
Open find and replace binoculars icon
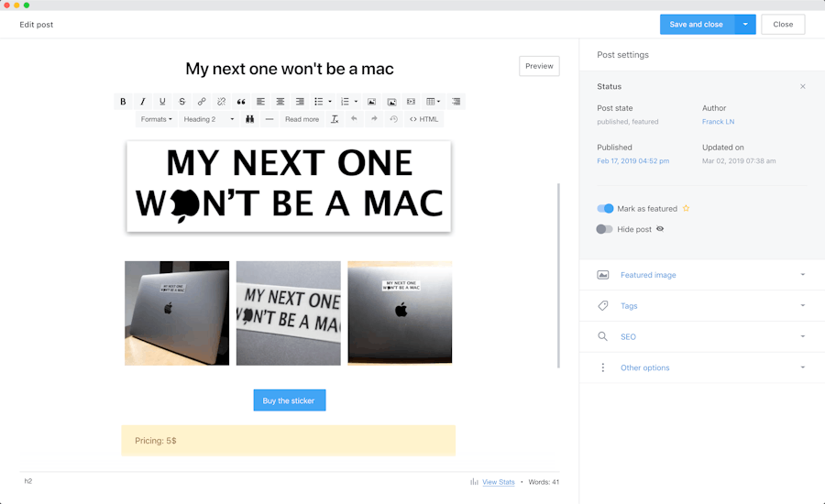tap(249, 119)
